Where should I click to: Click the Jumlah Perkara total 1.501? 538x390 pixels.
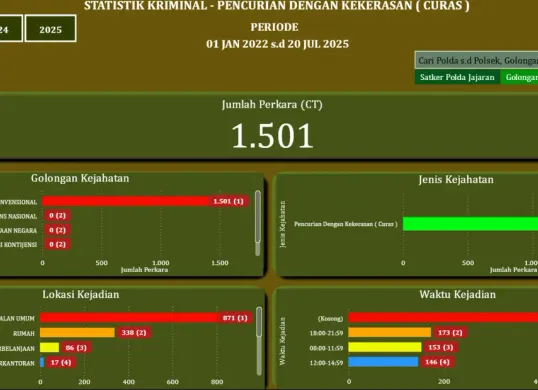pos(272,136)
